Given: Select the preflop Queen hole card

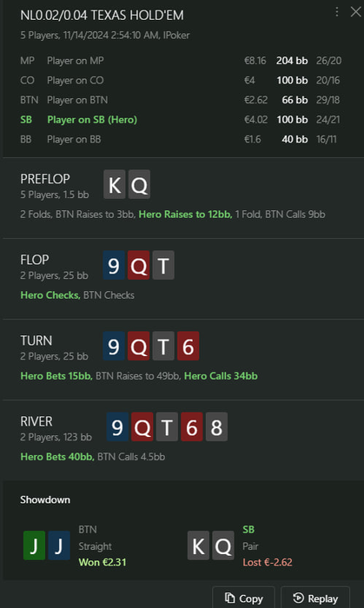Looking at the screenshot, I should (139, 184).
